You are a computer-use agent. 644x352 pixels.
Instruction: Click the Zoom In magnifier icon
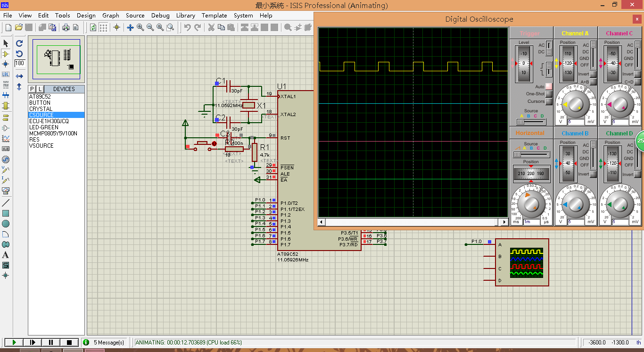click(x=140, y=27)
